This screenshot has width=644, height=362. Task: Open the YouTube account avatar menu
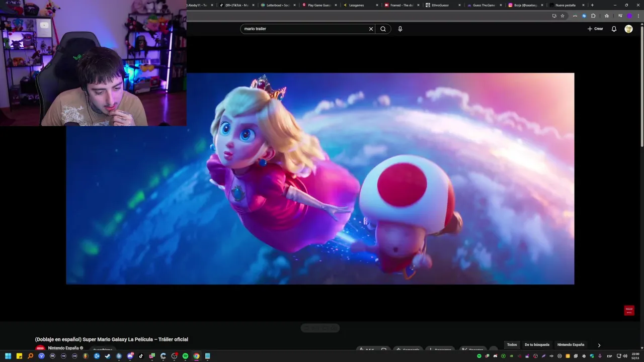click(x=628, y=29)
